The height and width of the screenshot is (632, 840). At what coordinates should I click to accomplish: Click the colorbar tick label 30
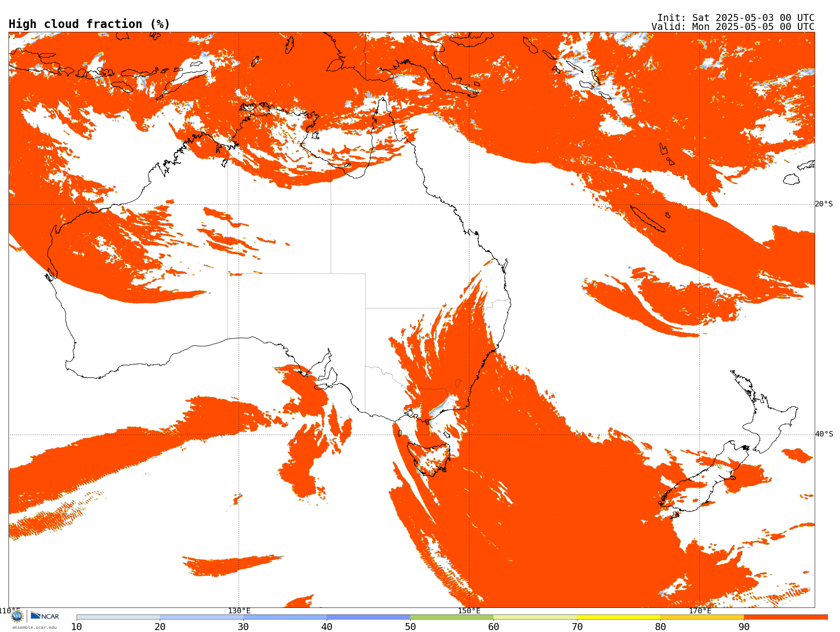pyautogui.click(x=243, y=627)
